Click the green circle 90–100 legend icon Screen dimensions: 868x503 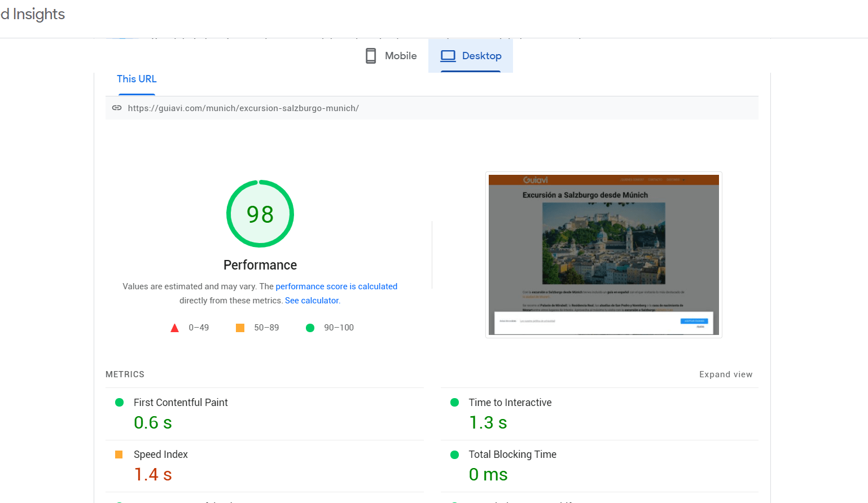tap(310, 328)
